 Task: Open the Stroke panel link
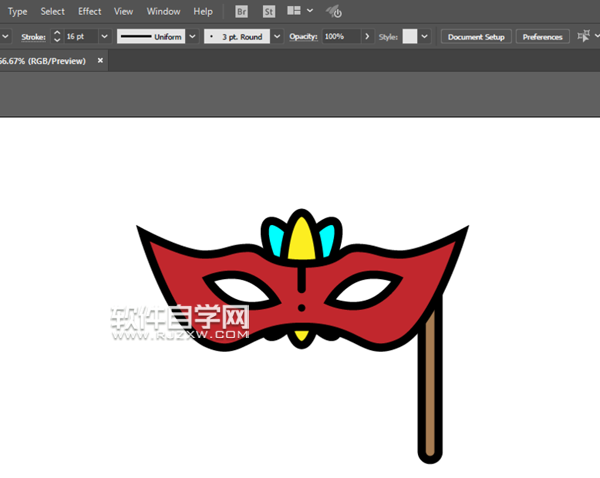click(33, 37)
